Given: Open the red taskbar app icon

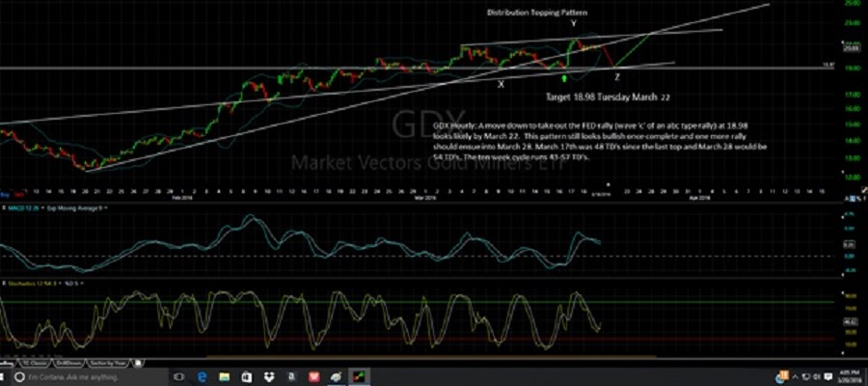Looking at the screenshot, I should [313, 376].
